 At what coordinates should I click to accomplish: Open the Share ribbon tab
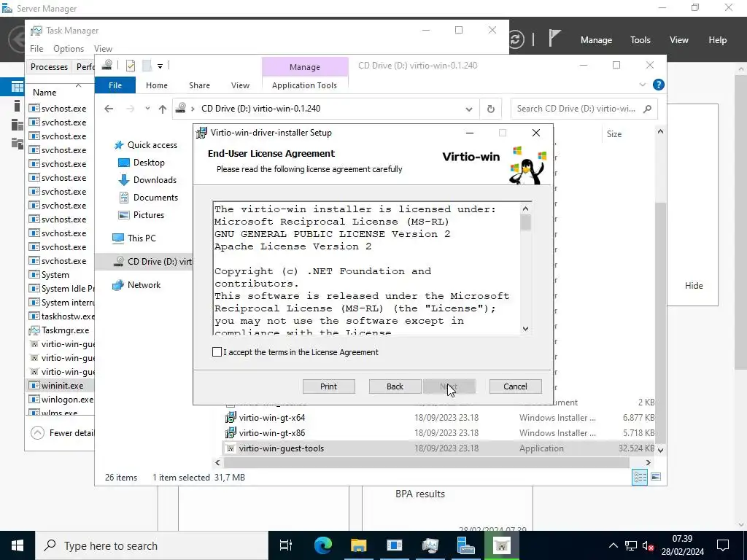[x=199, y=85]
